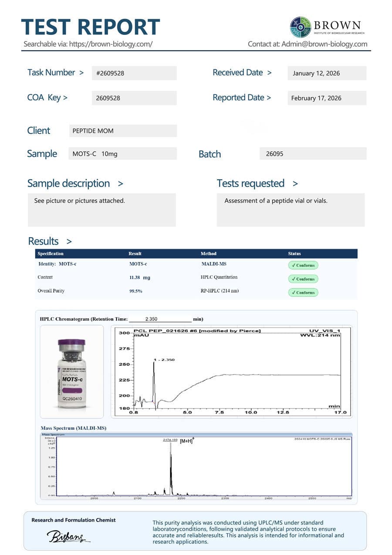The width and height of the screenshot is (392, 555).
Task: Click the arrow next to Results heading
Action: click(x=69, y=242)
